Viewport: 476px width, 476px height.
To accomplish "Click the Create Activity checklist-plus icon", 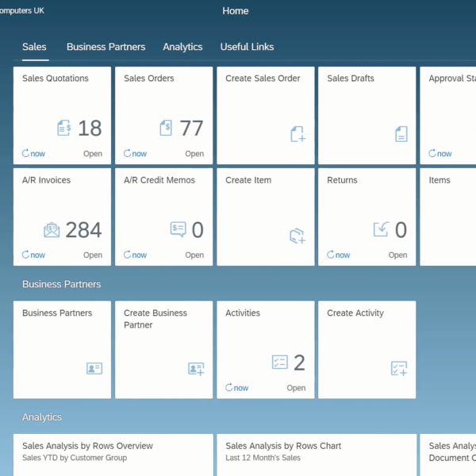I will point(399,368).
